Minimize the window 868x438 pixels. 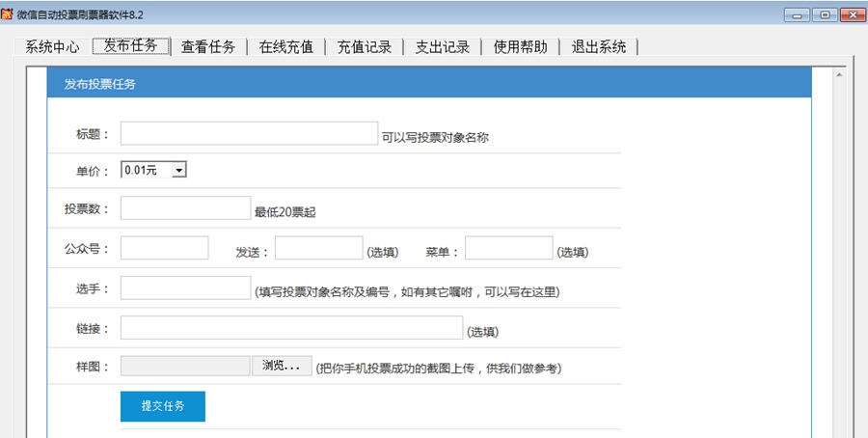point(797,14)
